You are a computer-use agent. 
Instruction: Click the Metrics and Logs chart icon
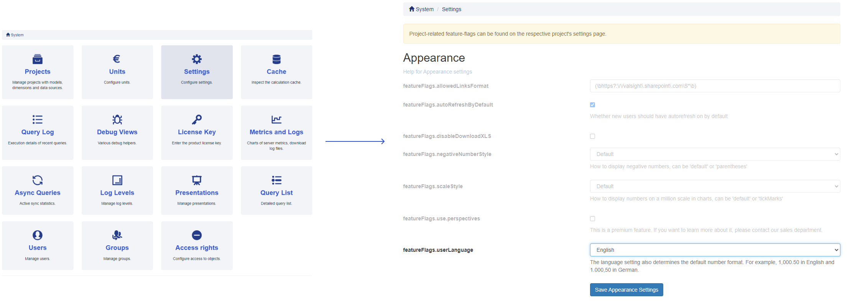(x=276, y=120)
